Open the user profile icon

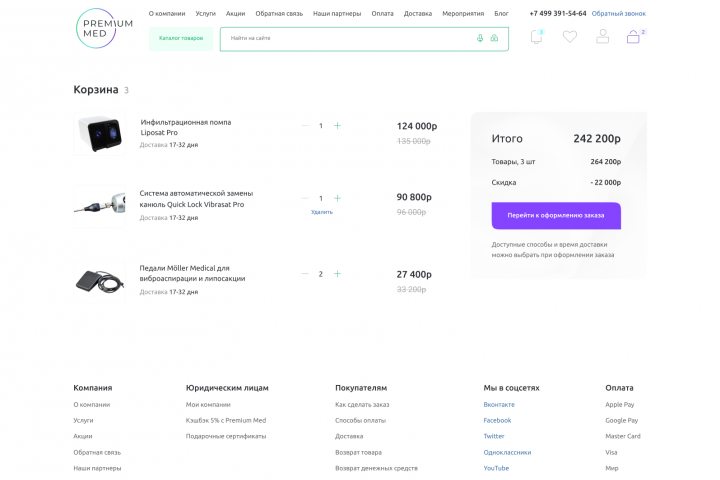pyautogui.click(x=602, y=37)
